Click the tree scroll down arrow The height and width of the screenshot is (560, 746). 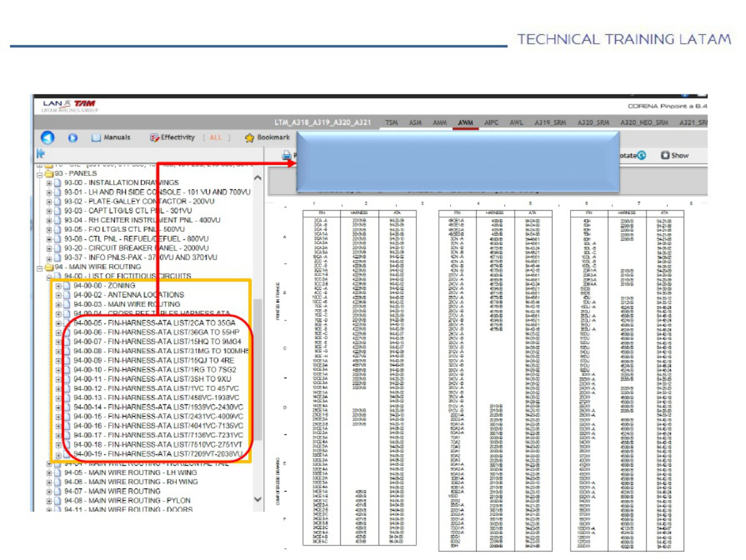coord(258,500)
